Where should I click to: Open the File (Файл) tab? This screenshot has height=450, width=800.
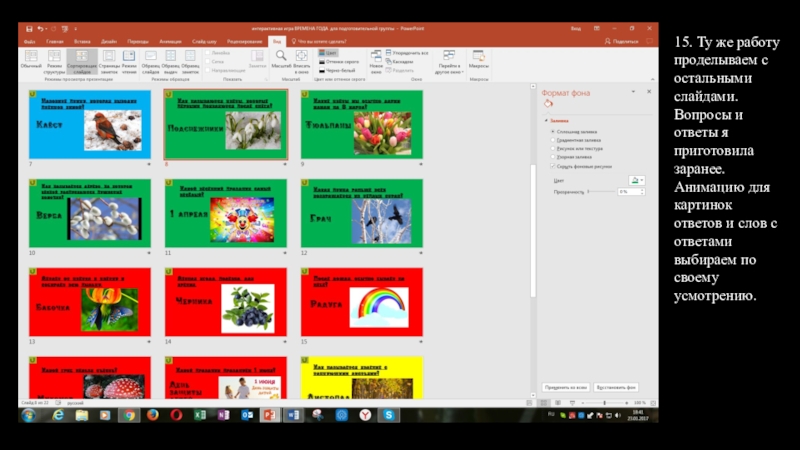29,42
